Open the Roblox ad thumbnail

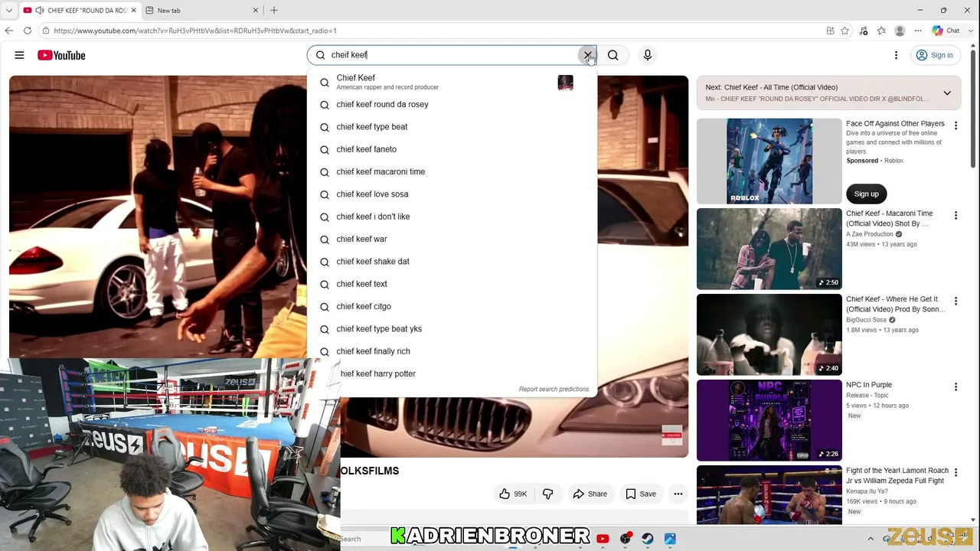click(769, 161)
